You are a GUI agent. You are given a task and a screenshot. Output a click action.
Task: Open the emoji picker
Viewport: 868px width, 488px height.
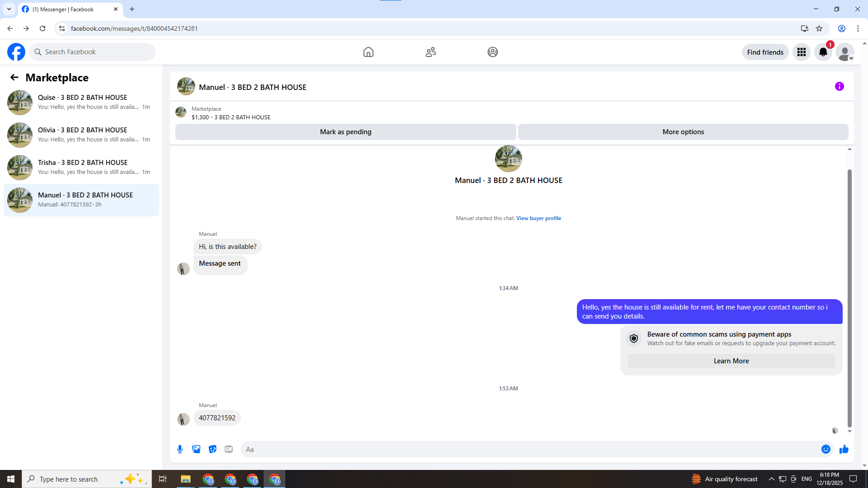pos(826,449)
